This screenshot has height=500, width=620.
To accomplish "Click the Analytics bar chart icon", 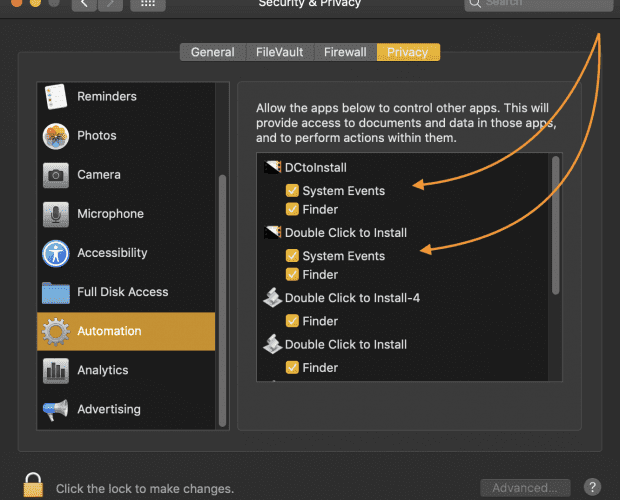I will tap(56, 371).
